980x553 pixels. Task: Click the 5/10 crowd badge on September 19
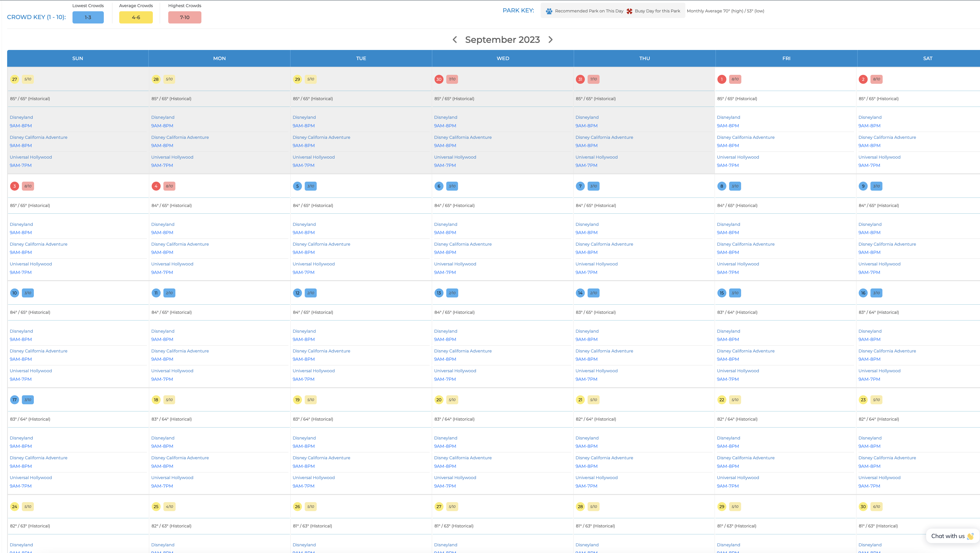tap(311, 400)
